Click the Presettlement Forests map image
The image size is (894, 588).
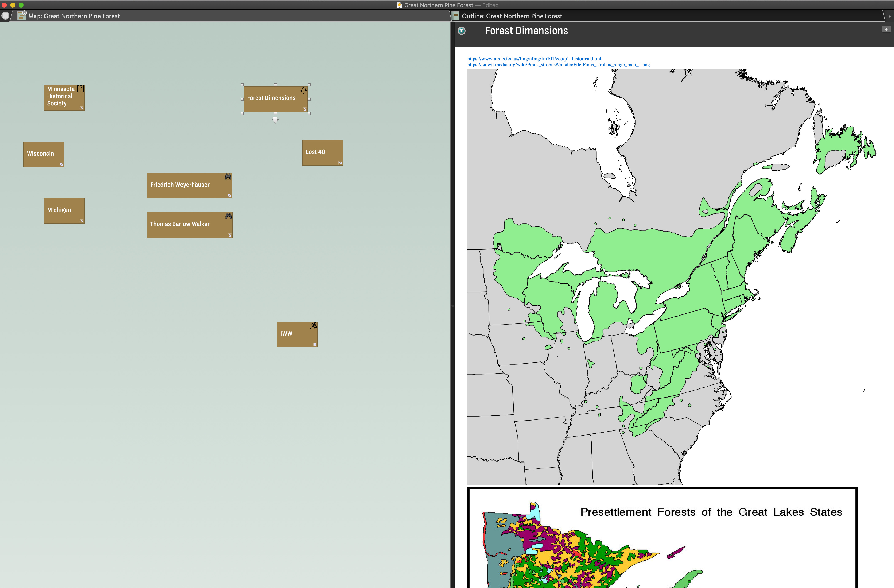tap(662, 538)
